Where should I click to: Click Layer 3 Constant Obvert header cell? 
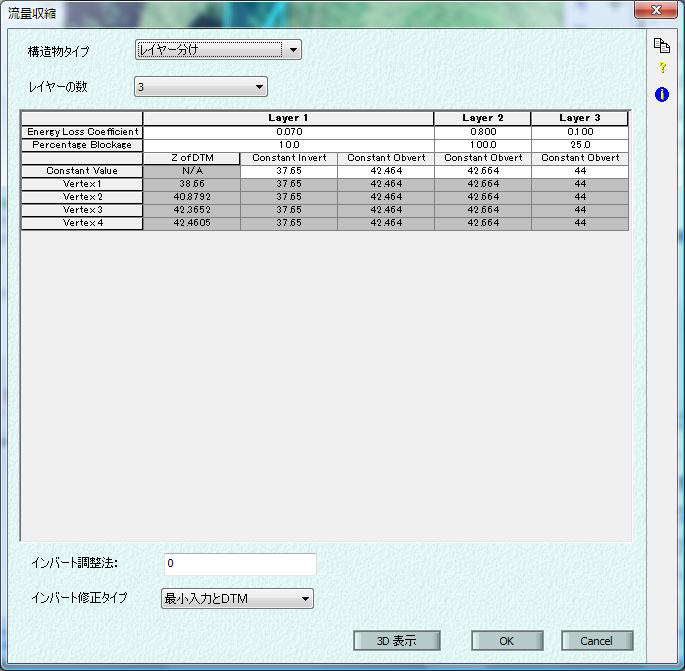(580, 158)
